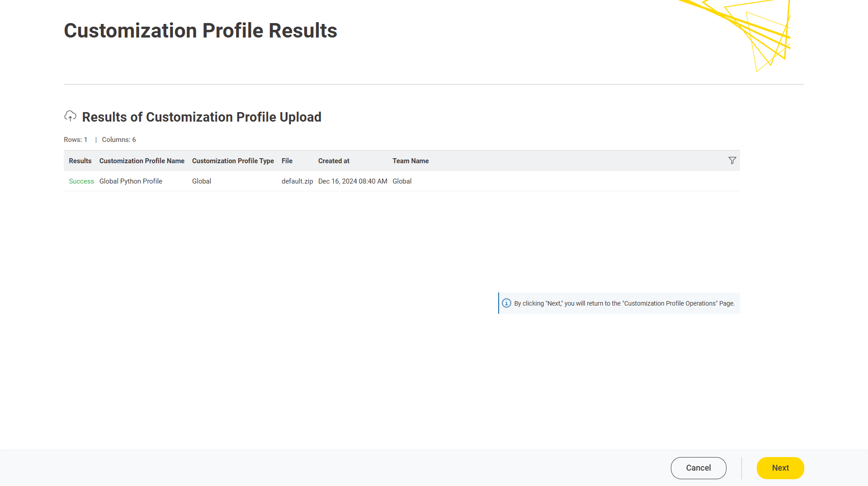Select the Team Name column header

[410, 161]
